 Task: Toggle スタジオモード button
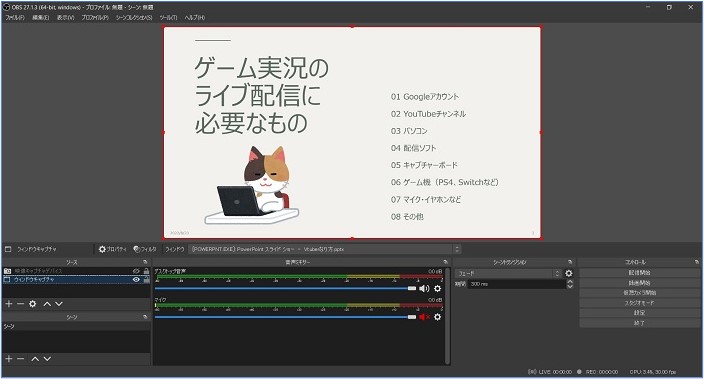(x=639, y=303)
